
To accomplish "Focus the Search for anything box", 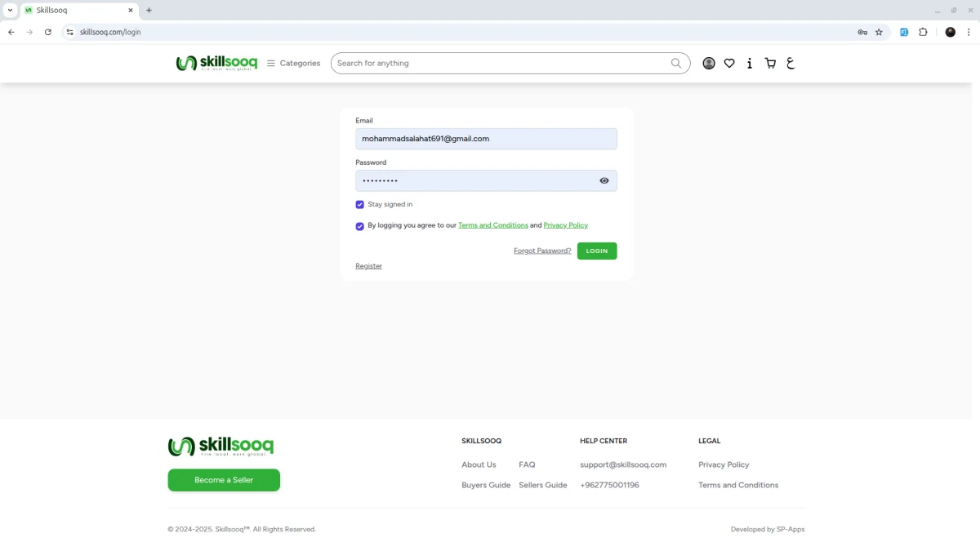I will pos(510,63).
